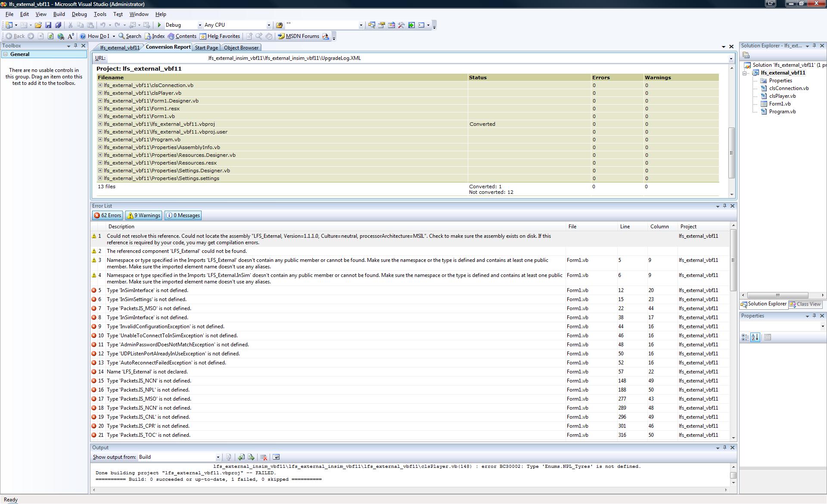Switch to the Start Page tab

[206, 48]
